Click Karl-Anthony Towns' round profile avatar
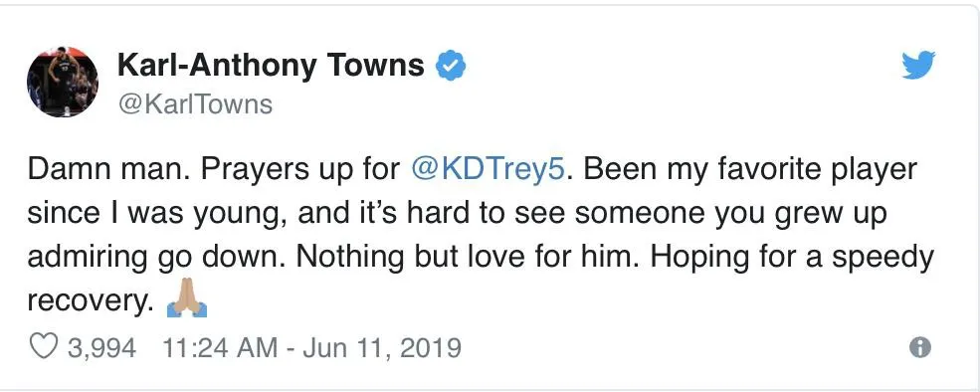The image size is (980, 392). click(x=63, y=82)
